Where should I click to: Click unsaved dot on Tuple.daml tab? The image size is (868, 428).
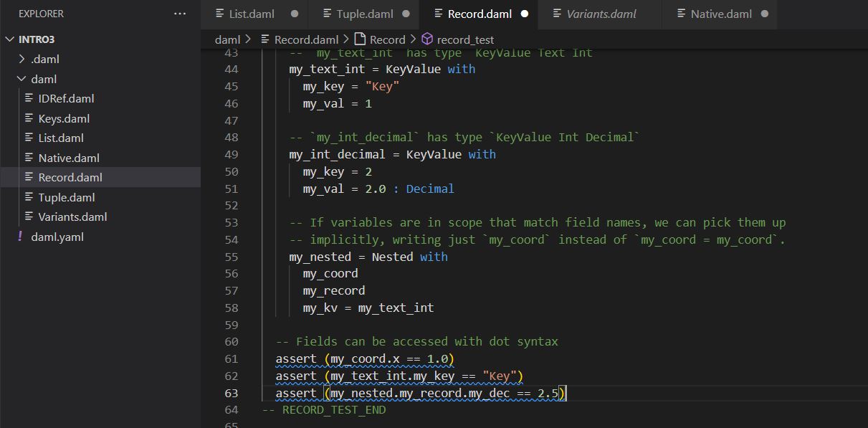click(406, 14)
